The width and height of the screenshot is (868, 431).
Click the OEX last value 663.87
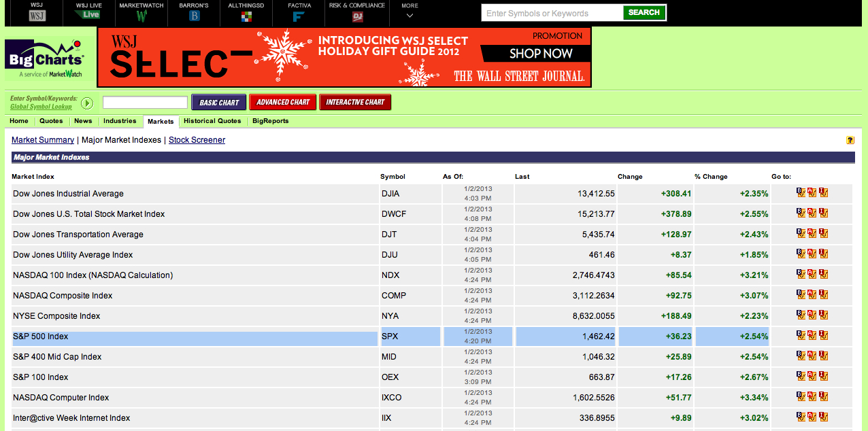[602, 377]
